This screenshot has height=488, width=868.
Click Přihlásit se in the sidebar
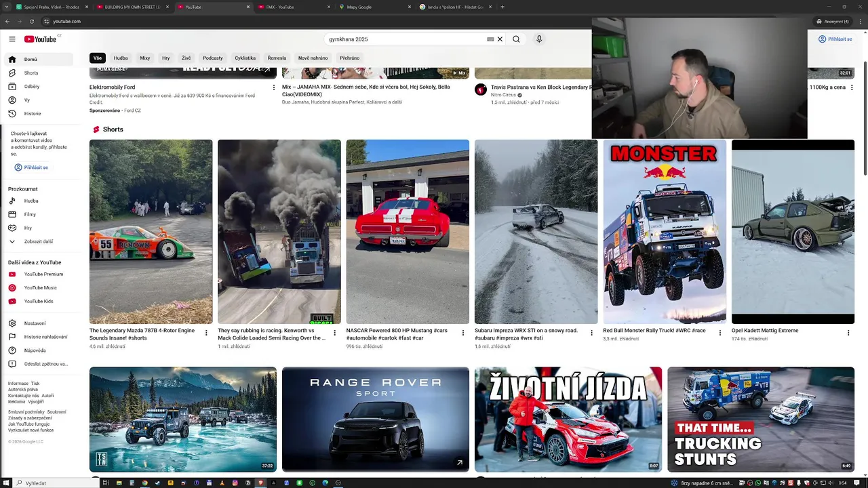pyautogui.click(x=31, y=167)
